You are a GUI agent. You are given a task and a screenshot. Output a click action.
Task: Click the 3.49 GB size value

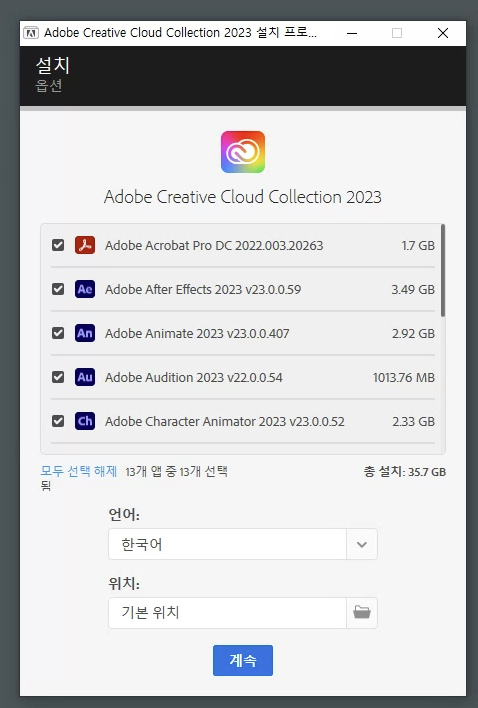(413, 289)
